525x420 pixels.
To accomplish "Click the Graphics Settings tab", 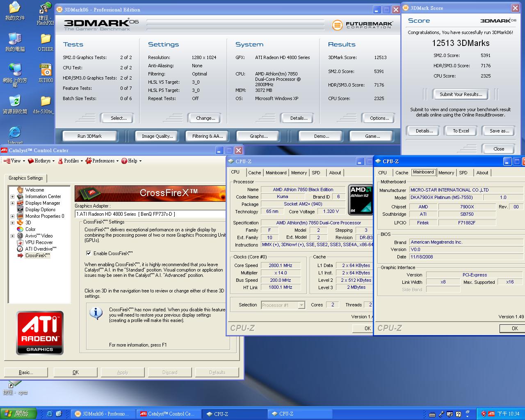I will tap(26, 178).
